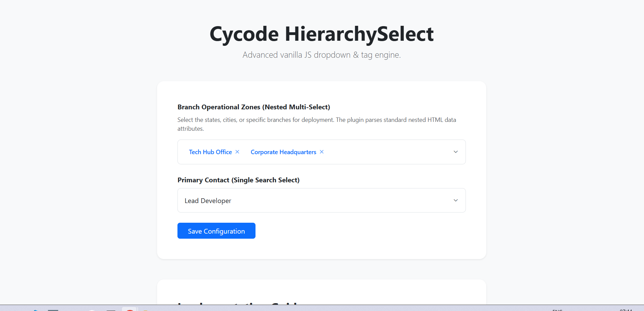Screen dimensions: 644x311
Task: Click the Branch Operational Zones label
Action: coord(254,107)
